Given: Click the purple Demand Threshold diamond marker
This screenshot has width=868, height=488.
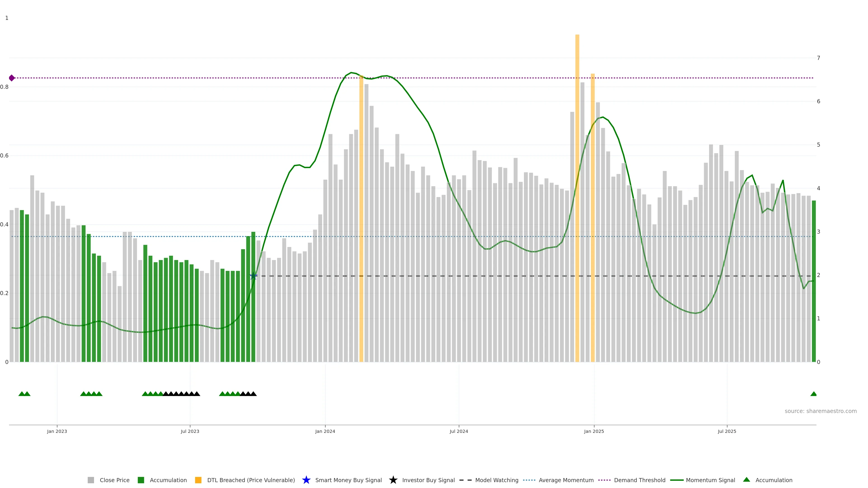Looking at the screenshot, I should tap(12, 78).
